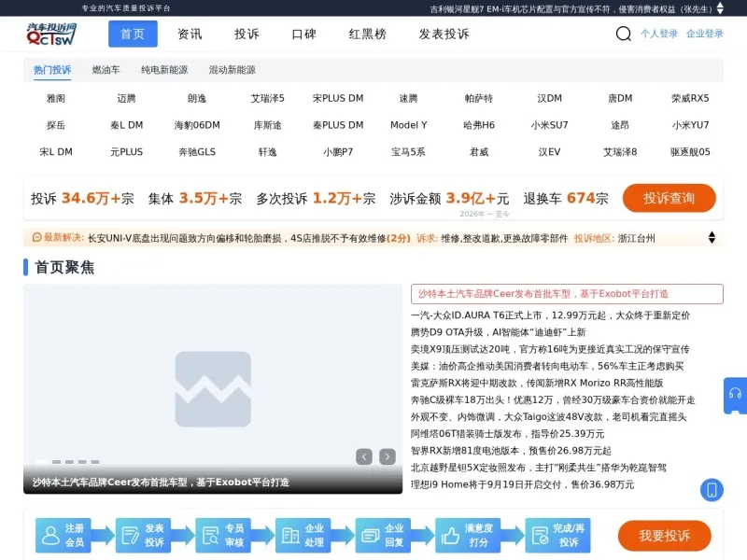Open the 奔驰GLS model link
747x560 pixels.
[197, 152]
